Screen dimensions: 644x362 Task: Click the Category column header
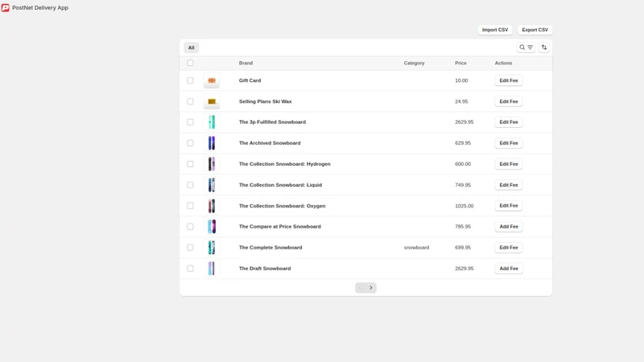414,63
